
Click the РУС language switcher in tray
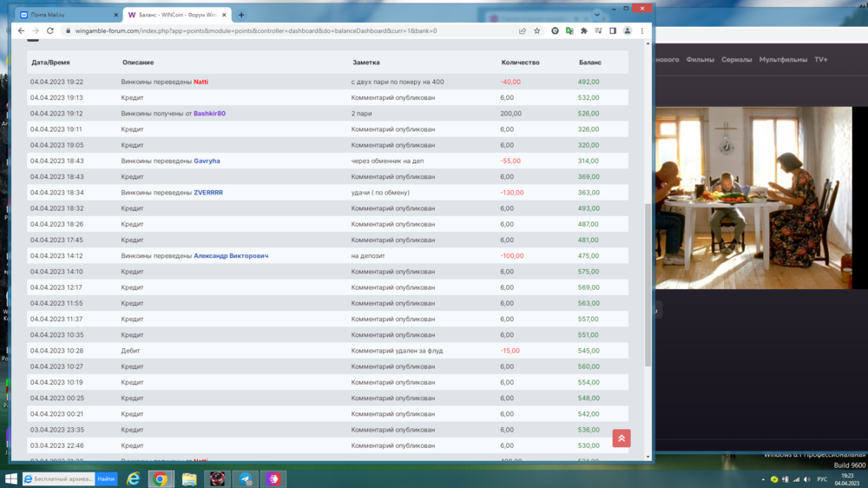(822, 479)
